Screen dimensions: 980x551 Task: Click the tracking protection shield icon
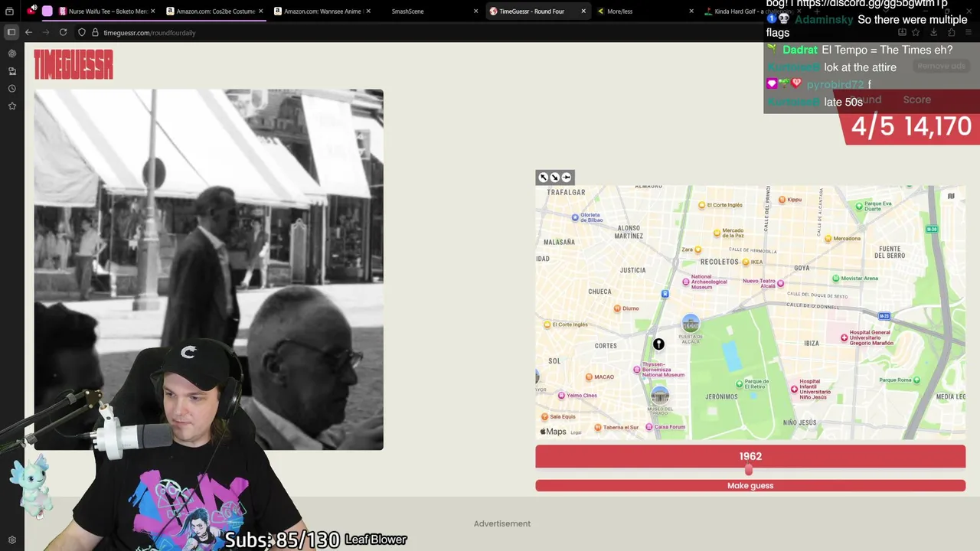pyautogui.click(x=82, y=33)
